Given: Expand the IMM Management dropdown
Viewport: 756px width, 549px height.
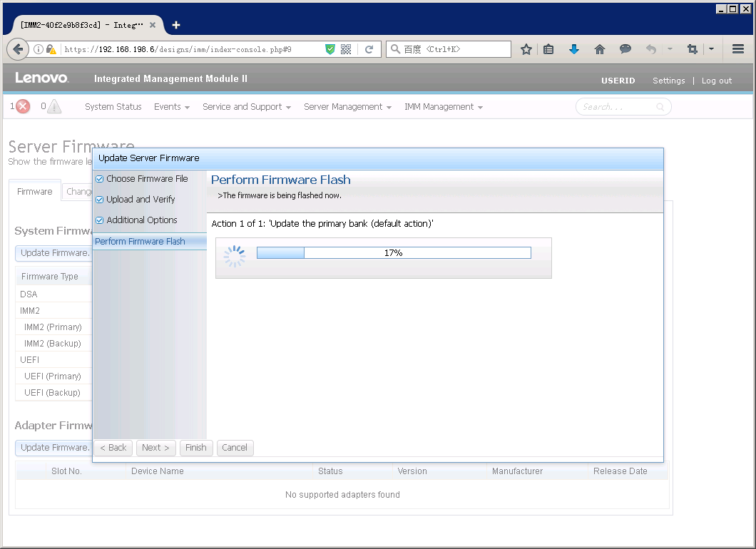Looking at the screenshot, I should [443, 107].
